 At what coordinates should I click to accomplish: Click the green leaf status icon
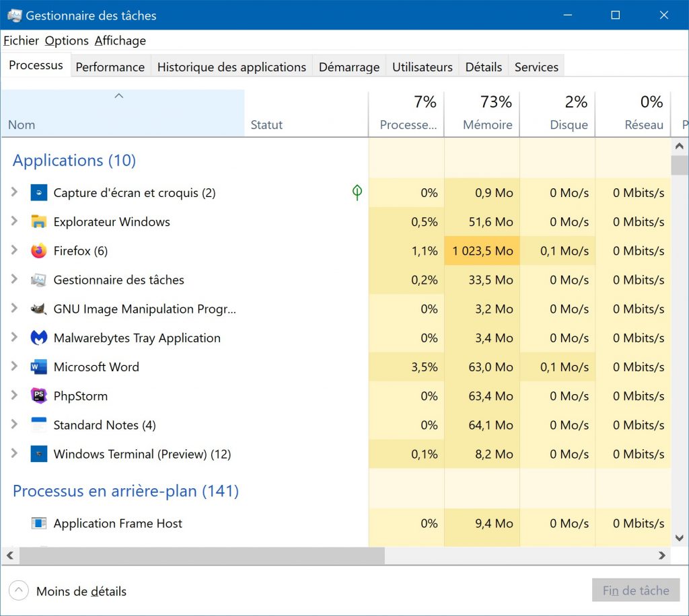pyautogui.click(x=357, y=193)
